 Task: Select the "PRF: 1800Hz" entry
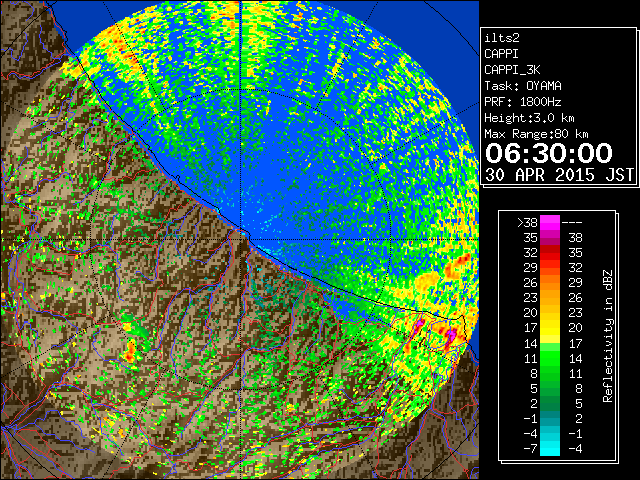[523, 102]
